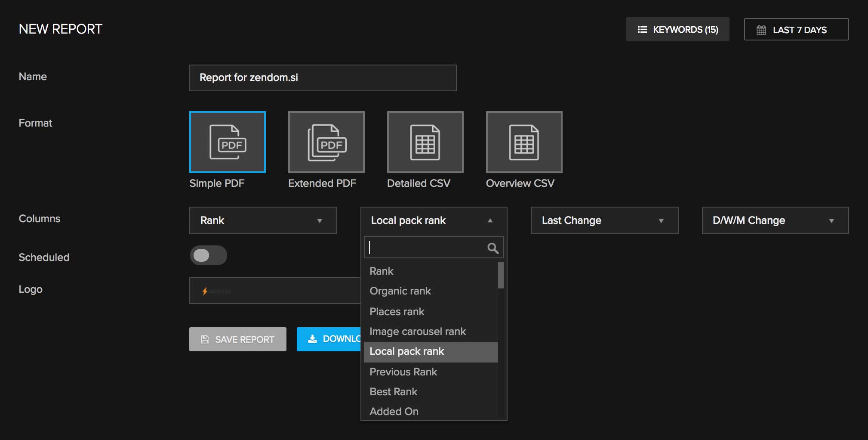Select Places rank option in list

coord(397,312)
